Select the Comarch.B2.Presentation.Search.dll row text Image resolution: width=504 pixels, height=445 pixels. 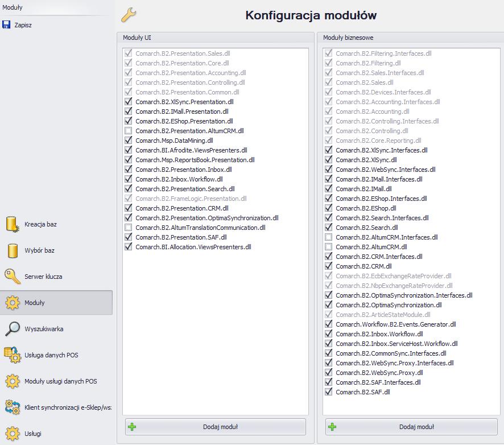tap(185, 189)
